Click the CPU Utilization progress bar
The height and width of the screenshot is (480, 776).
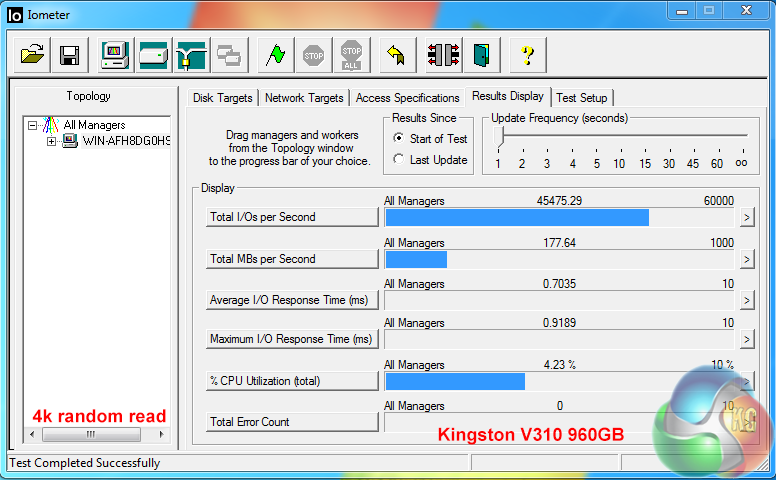pos(559,382)
